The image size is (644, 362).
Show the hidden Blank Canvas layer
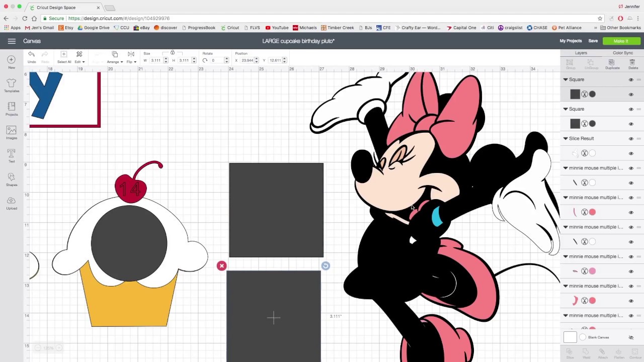pyautogui.click(x=631, y=337)
